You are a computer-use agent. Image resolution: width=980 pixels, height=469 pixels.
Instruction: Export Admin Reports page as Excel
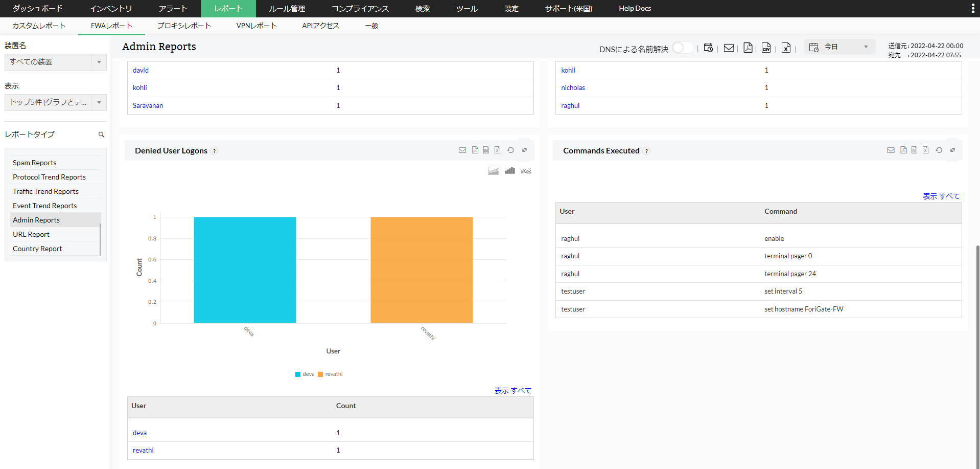[786, 48]
